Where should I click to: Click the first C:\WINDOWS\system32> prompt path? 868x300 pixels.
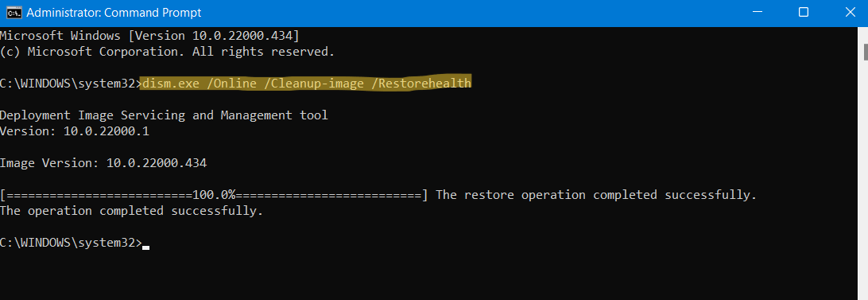pos(71,84)
